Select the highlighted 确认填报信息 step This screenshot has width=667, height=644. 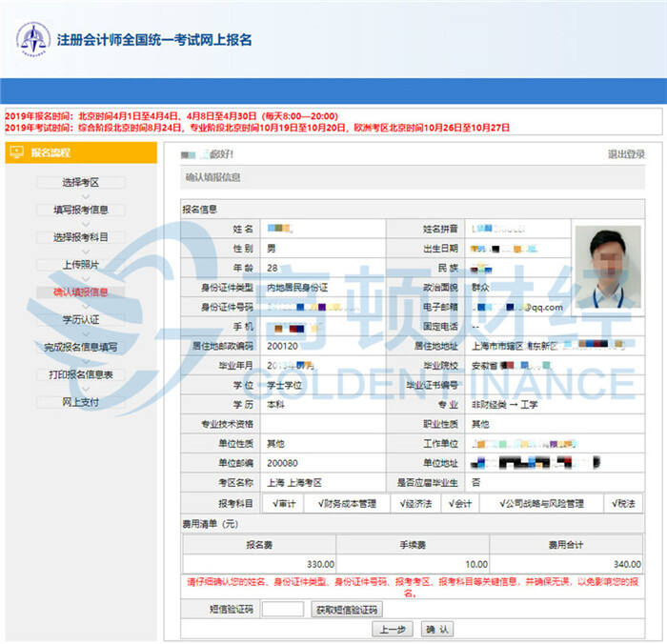click(81, 292)
